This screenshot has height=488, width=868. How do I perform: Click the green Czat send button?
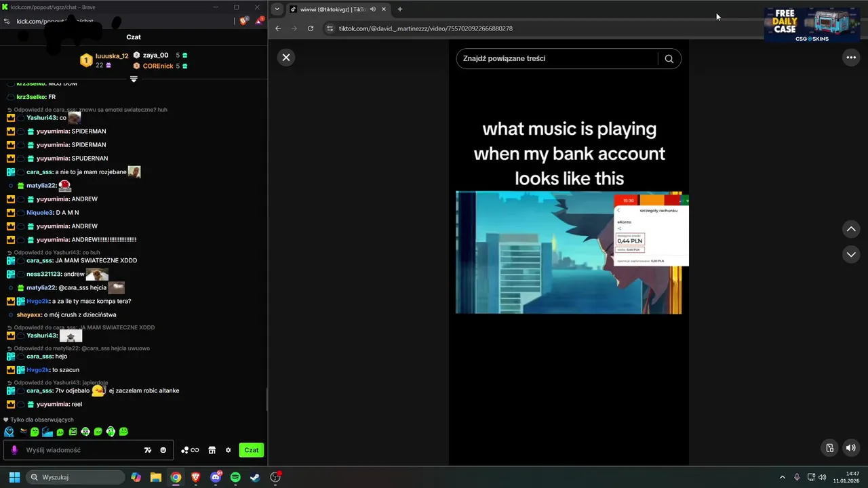(252, 450)
